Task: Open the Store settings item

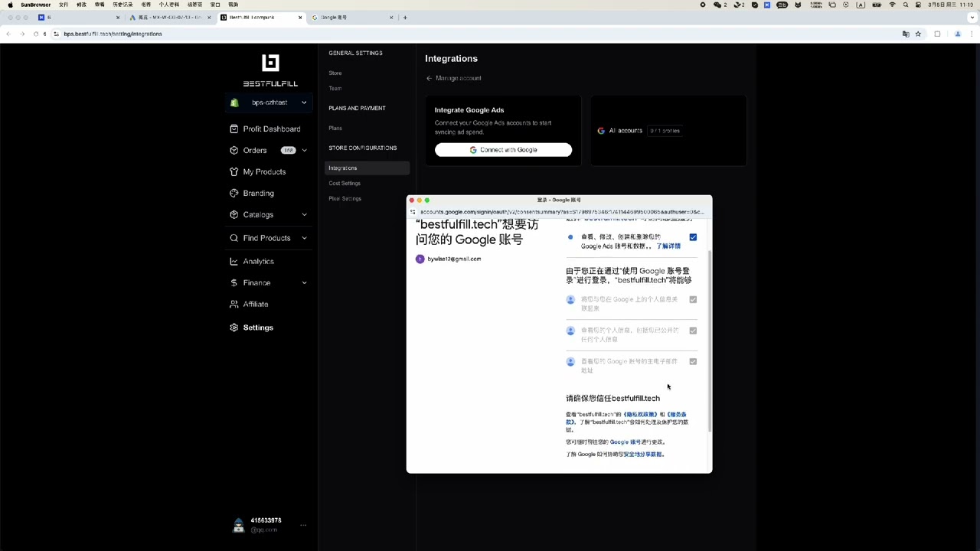Action: 335,73
